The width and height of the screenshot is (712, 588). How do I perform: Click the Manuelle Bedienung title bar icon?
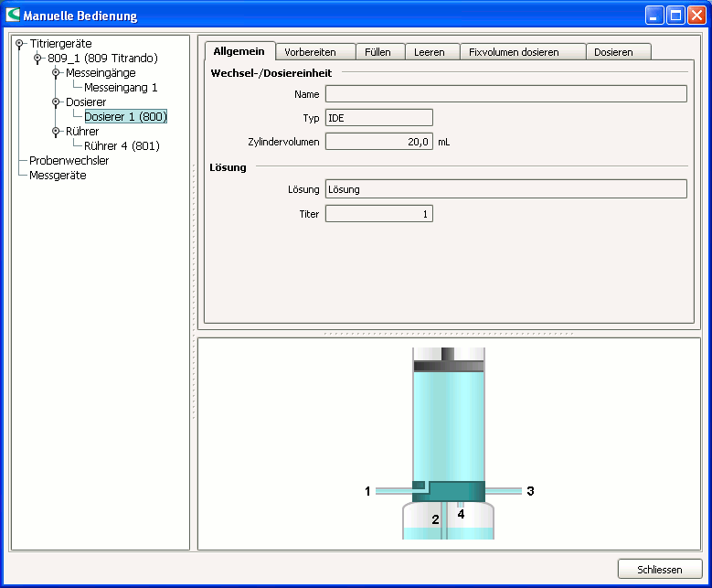13,15
